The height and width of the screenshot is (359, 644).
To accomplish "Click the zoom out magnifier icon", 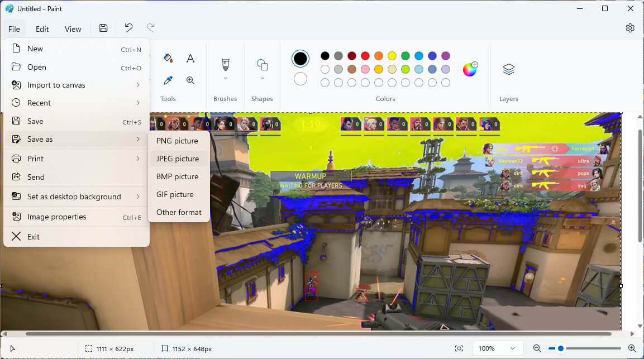I will click(537, 348).
